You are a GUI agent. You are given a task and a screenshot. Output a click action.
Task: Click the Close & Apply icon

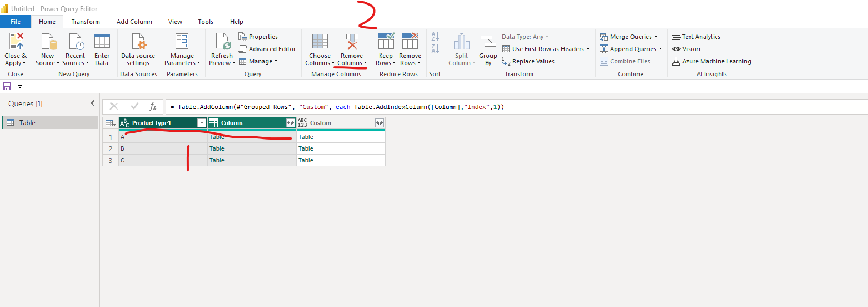pos(16,42)
